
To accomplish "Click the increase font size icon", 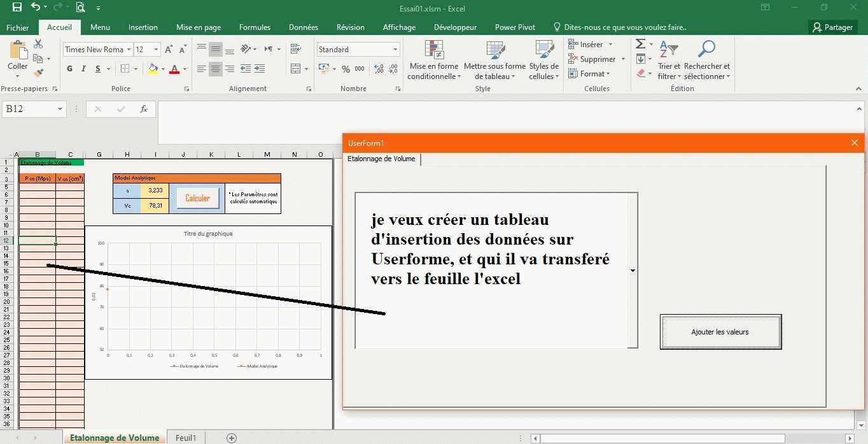I will tap(169, 50).
